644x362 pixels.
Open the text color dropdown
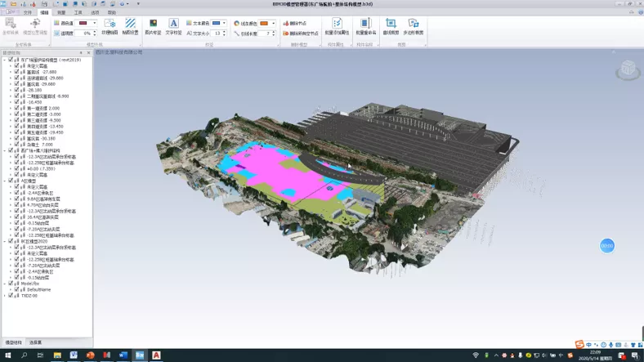[x=224, y=23]
